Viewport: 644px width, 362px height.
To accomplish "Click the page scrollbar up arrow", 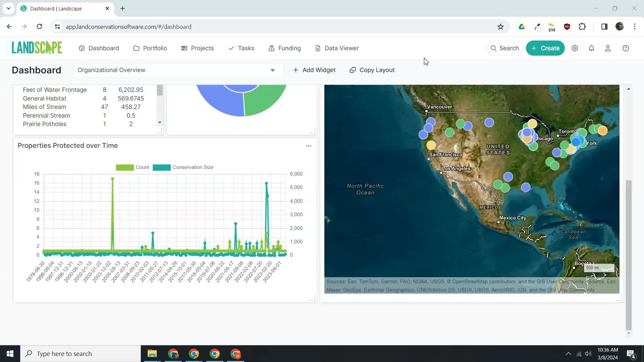I will click(628, 89).
